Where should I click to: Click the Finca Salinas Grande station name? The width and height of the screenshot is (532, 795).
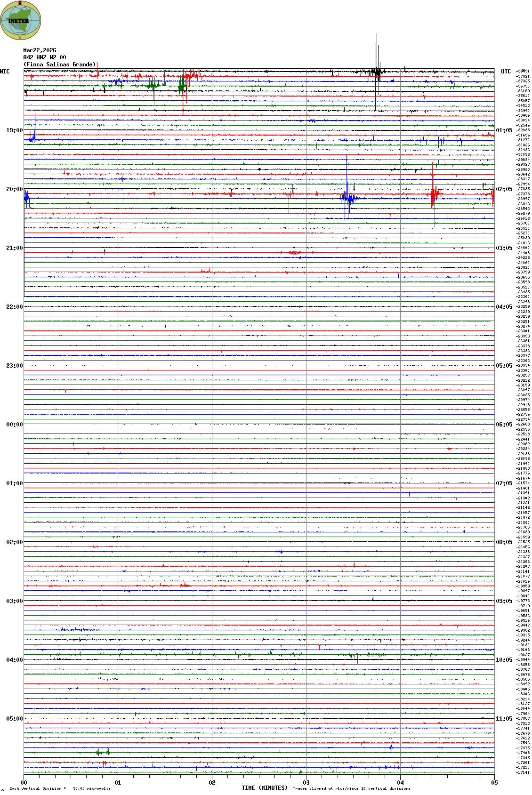point(60,64)
